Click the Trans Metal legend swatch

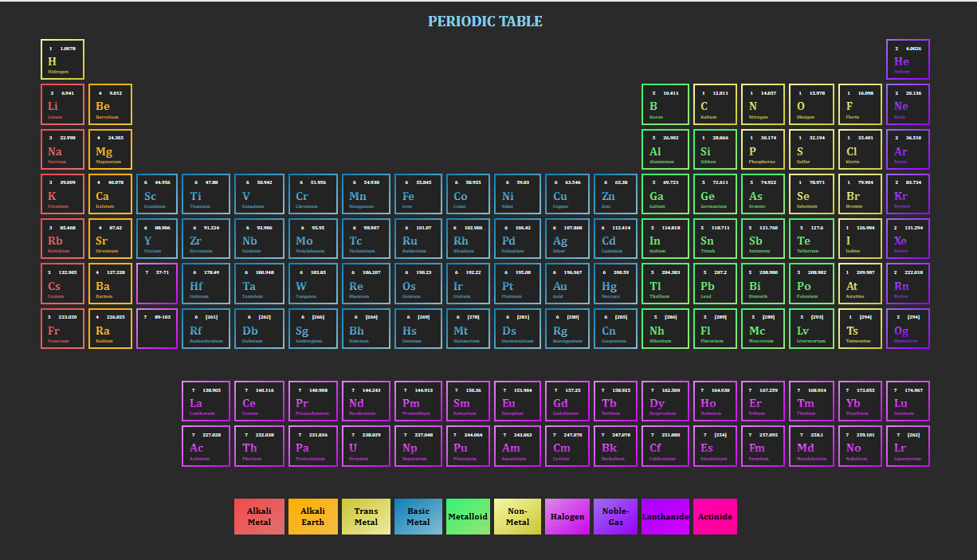pyautogui.click(x=366, y=517)
